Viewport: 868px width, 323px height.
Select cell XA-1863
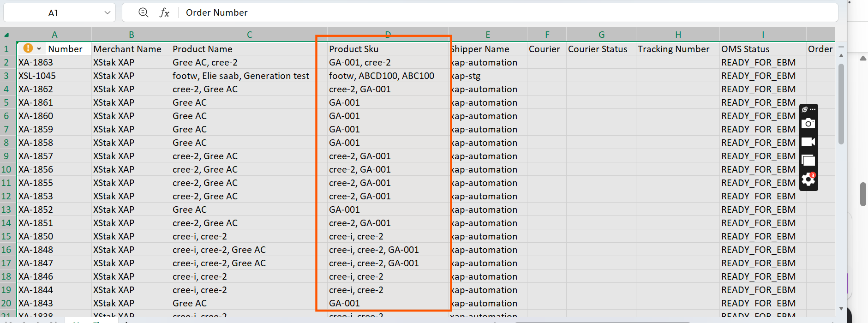[54, 62]
